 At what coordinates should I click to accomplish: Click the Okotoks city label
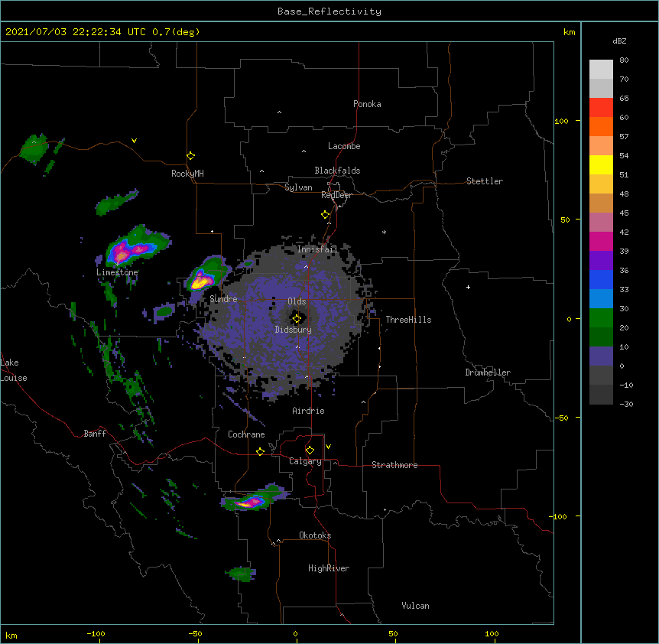pyautogui.click(x=315, y=535)
